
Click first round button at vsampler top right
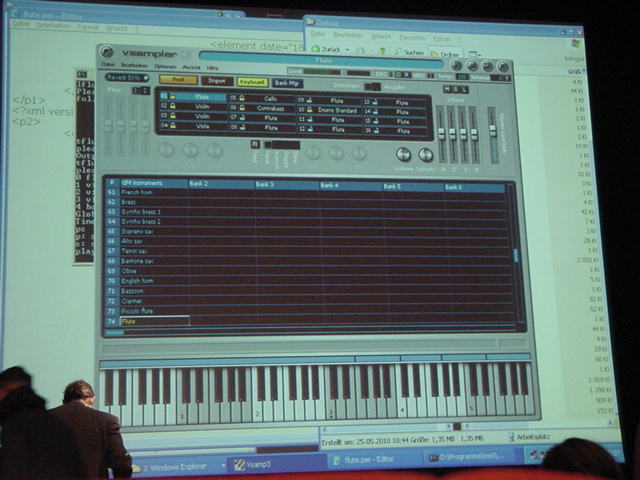(x=457, y=66)
